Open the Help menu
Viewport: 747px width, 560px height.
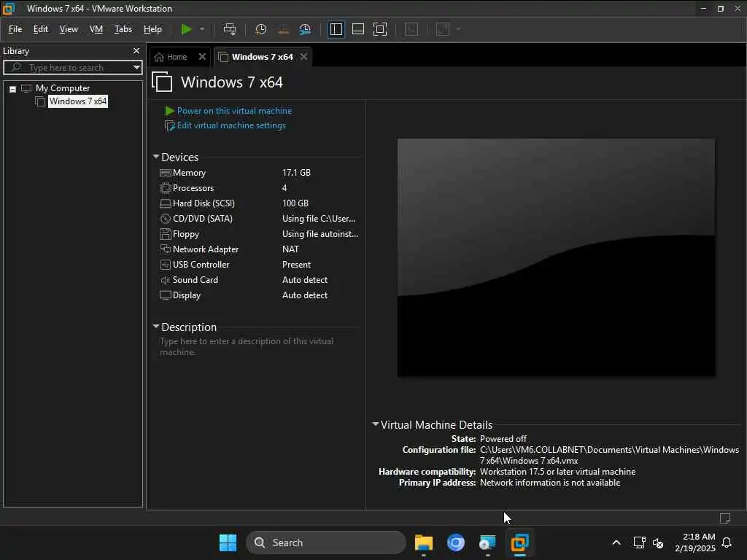pyautogui.click(x=152, y=29)
